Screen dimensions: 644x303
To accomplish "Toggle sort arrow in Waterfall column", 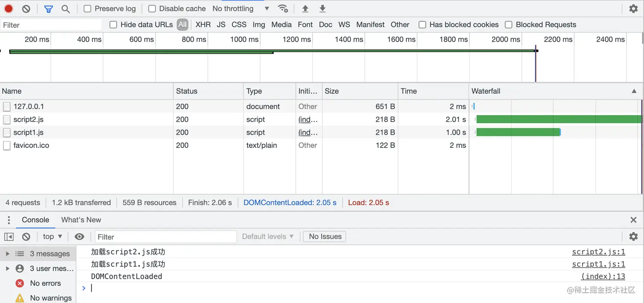I will pyautogui.click(x=634, y=91).
